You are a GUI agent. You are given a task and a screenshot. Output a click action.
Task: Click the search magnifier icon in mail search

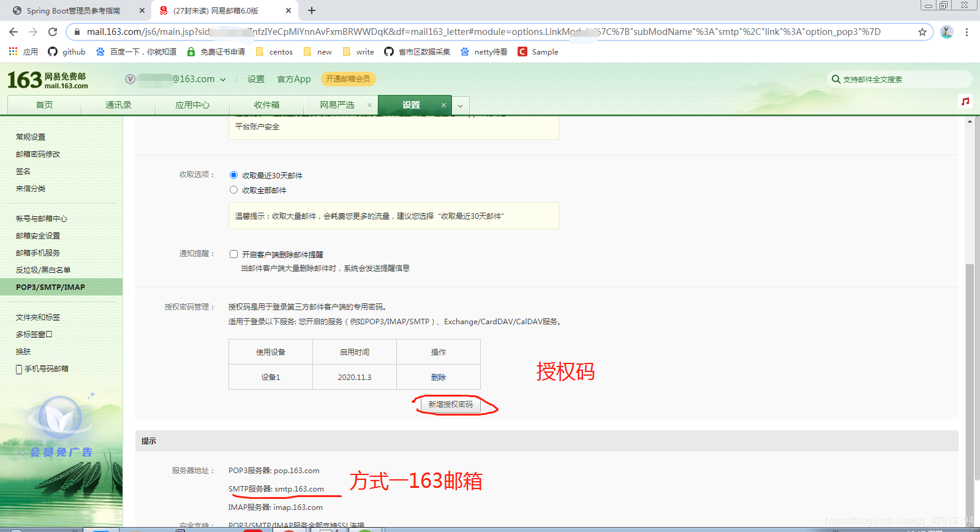836,79
